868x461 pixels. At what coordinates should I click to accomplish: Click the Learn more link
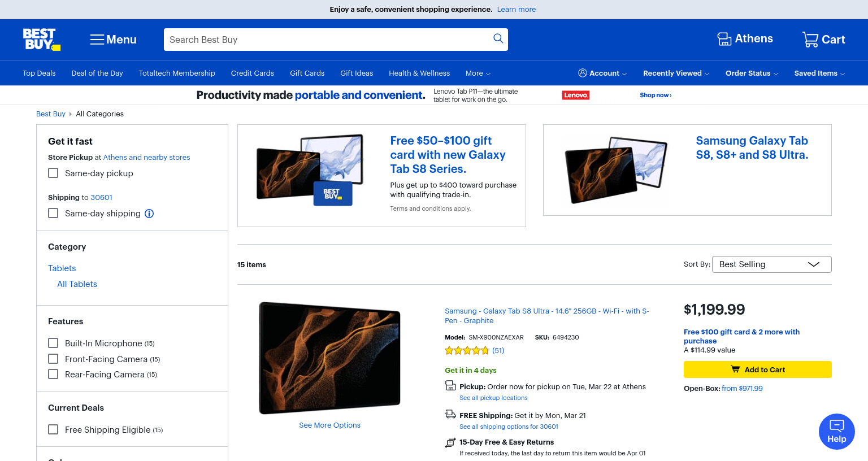[517, 10]
